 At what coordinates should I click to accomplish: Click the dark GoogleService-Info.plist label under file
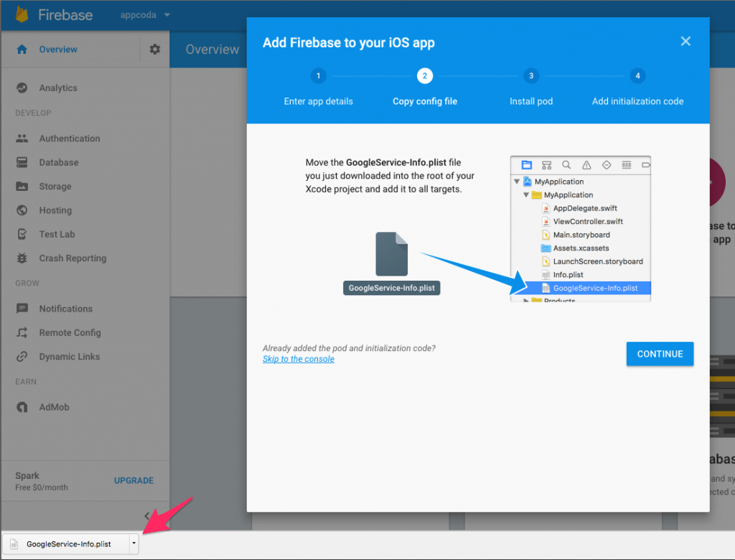[x=391, y=288]
